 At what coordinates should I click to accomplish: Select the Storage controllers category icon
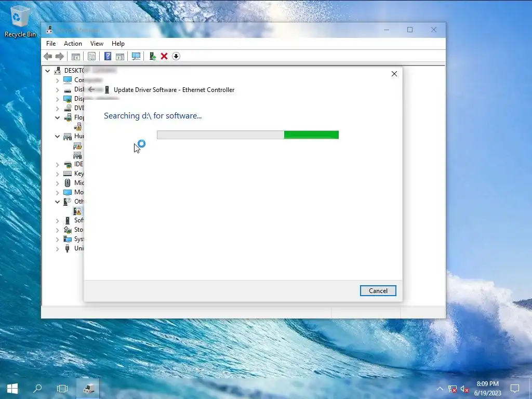(x=68, y=230)
